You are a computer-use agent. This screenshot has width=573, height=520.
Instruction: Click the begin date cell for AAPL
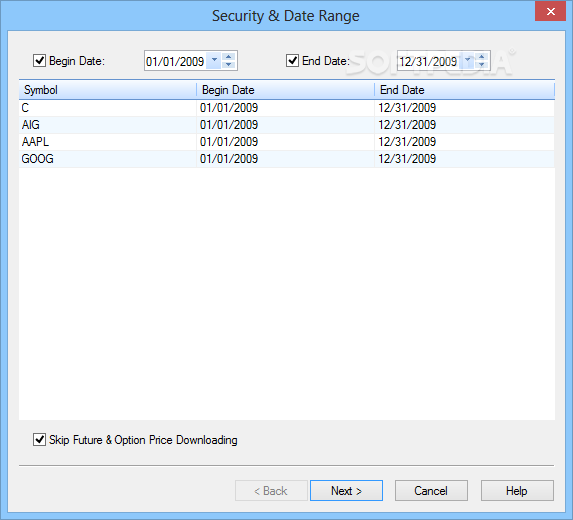[x=285, y=142]
